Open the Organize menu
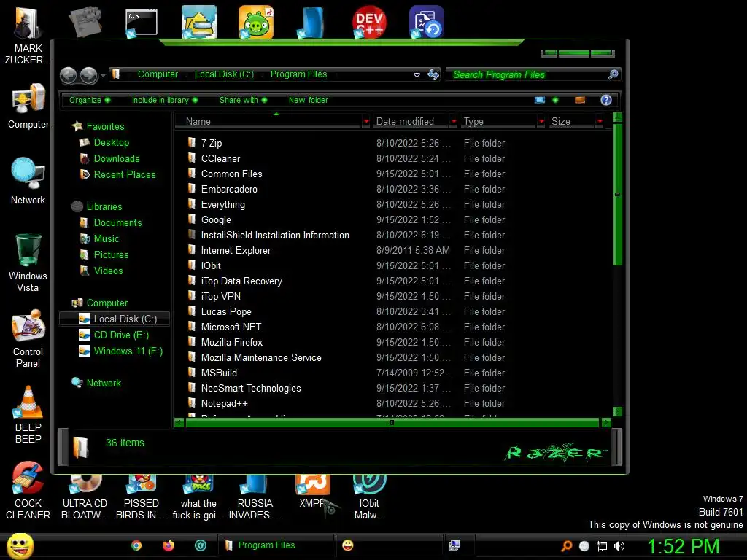 click(x=90, y=100)
